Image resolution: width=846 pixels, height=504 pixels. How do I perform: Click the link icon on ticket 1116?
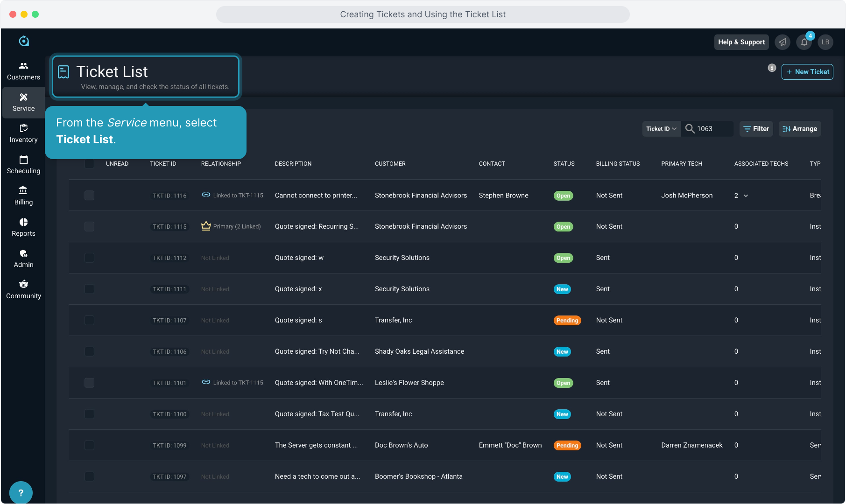point(206,195)
